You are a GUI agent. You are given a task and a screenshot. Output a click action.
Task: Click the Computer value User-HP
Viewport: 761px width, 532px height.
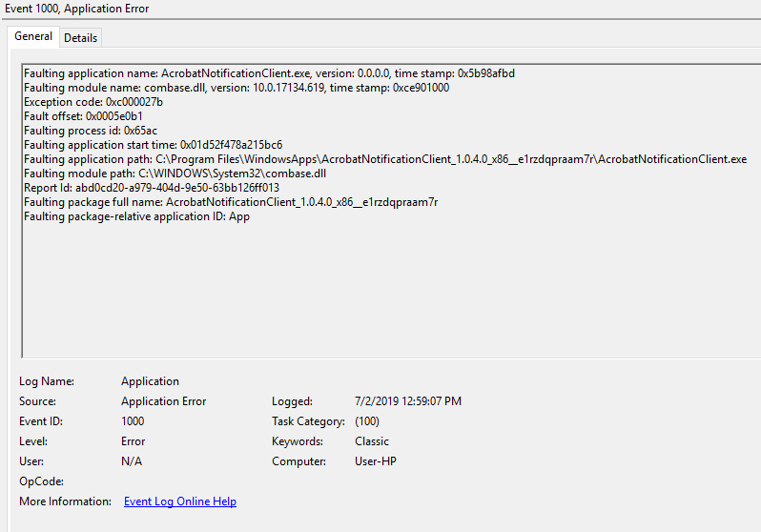coord(376,461)
